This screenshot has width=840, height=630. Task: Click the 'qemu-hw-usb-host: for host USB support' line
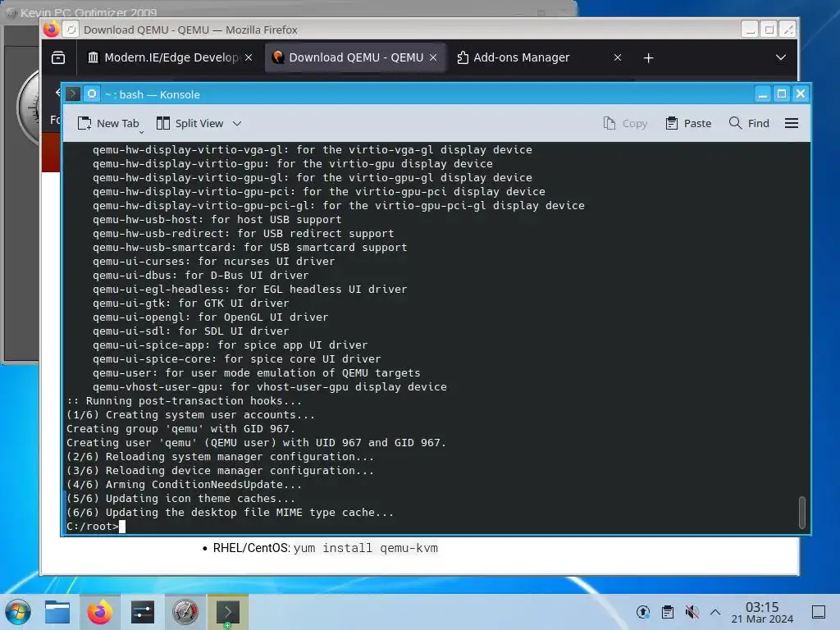click(217, 220)
